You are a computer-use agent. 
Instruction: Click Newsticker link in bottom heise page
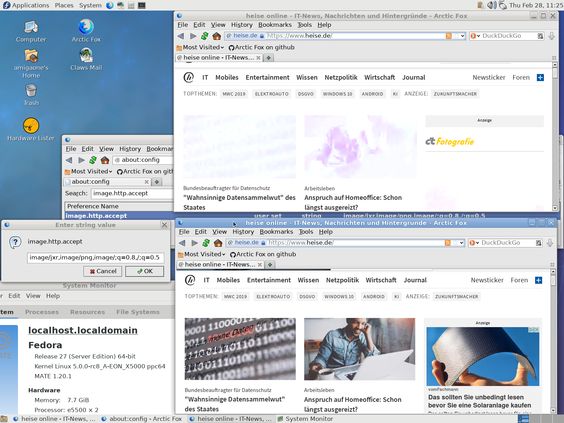pyautogui.click(x=487, y=280)
